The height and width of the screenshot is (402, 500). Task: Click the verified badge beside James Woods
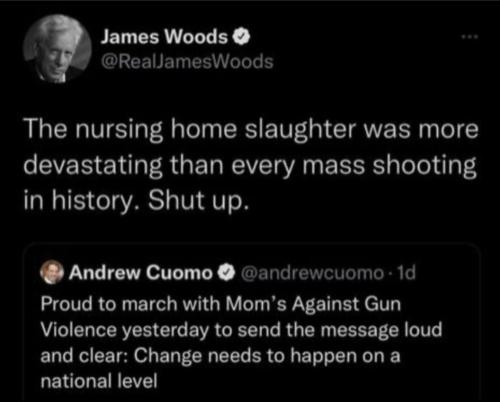pos(241,37)
